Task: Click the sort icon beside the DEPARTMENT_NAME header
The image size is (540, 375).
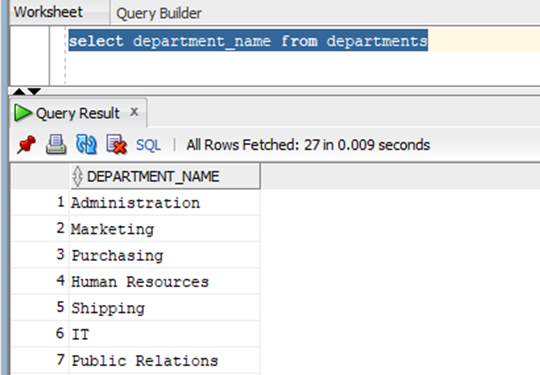Action: (x=77, y=176)
